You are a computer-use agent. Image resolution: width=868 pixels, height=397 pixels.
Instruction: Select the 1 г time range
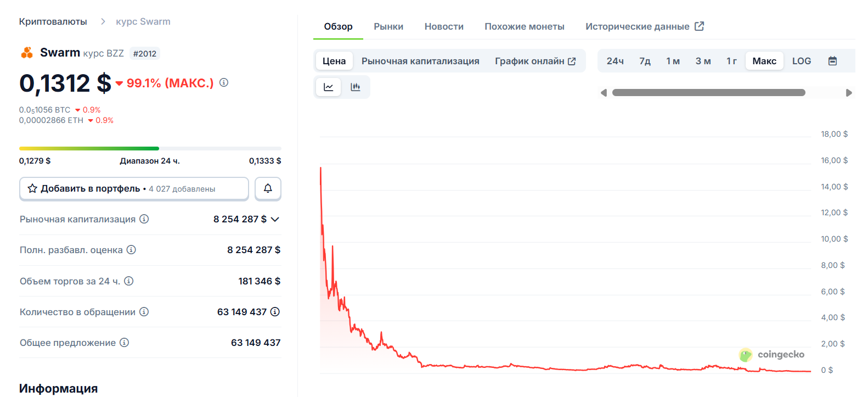coord(732,61)
